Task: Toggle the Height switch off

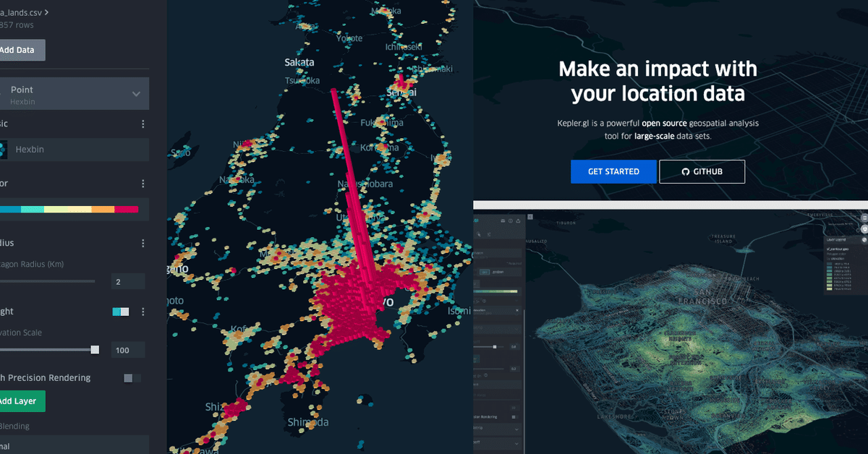Action: coord(121,312)
